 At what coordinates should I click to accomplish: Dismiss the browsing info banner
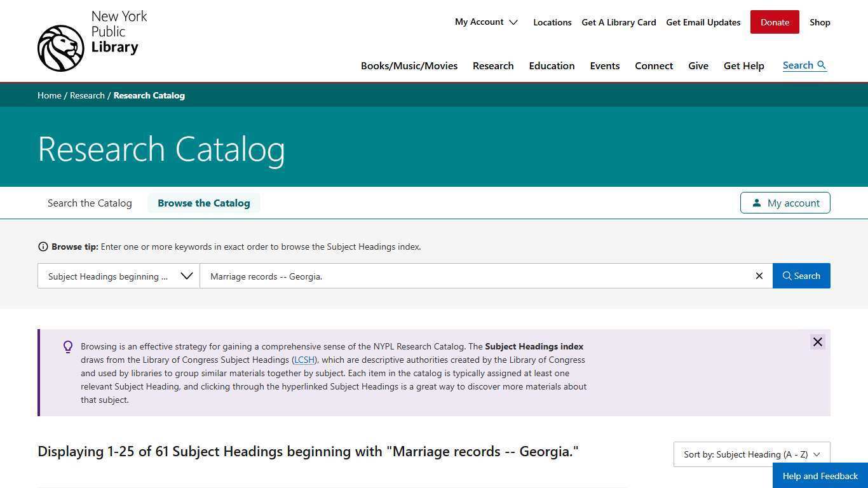coord(817,342)
